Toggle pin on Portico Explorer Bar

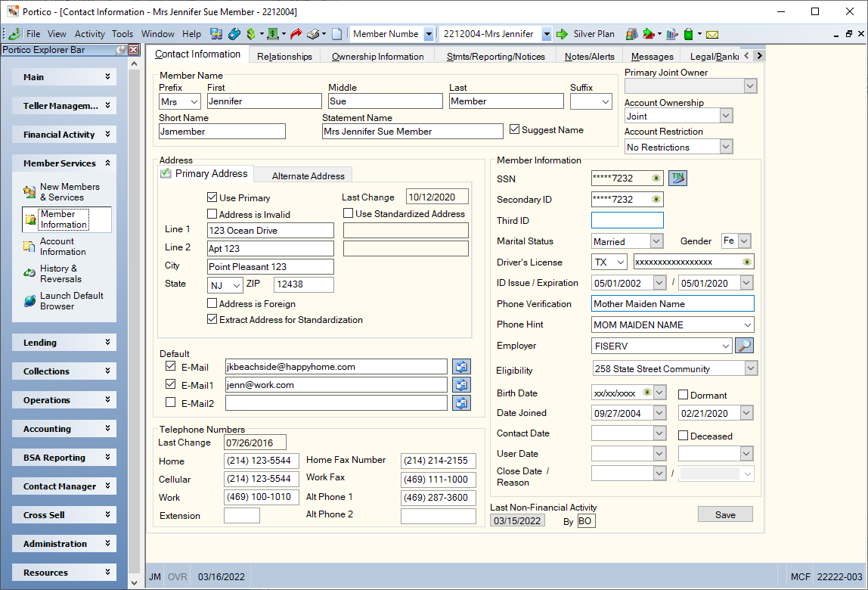(121, 50)
